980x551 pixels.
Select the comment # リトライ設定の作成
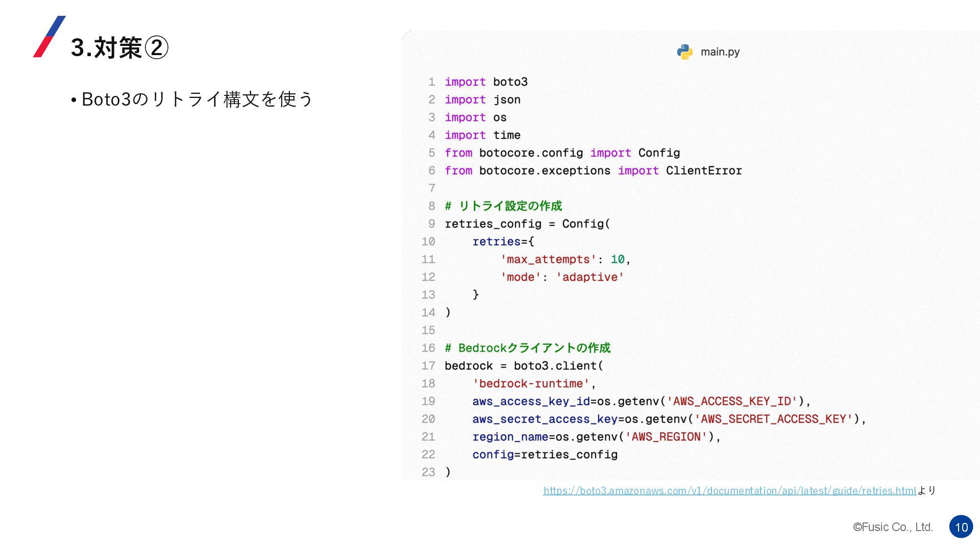(x=503, y=206)
